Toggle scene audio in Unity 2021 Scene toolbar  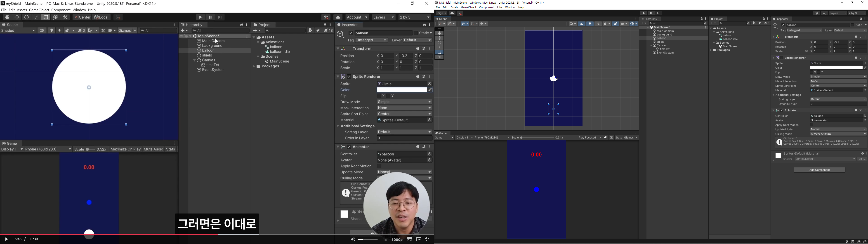pyautogui.click(x=598, y=24)
